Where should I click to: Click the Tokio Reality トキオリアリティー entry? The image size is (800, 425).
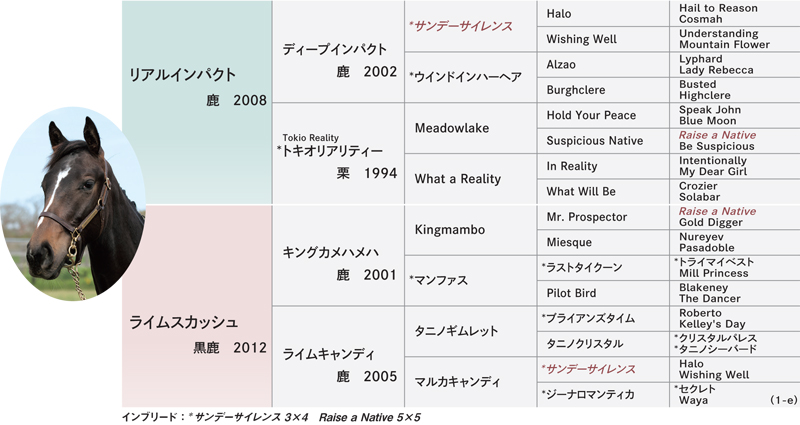point(338,154)
